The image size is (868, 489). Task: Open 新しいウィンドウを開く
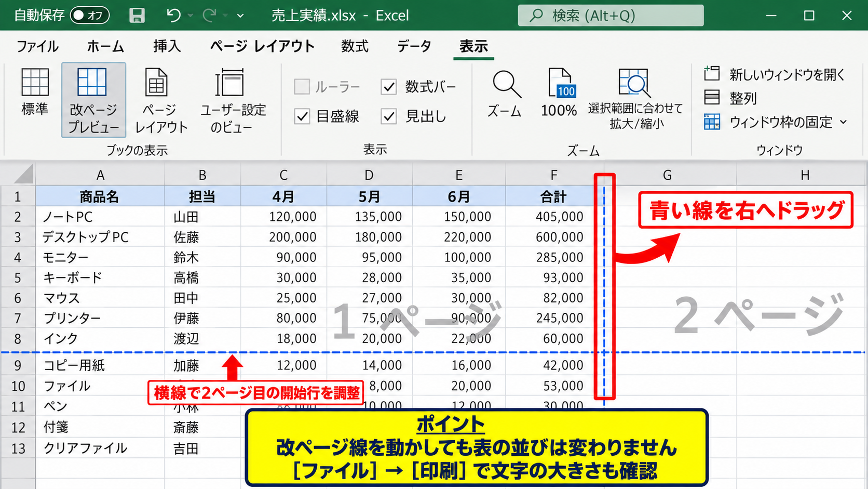(x=775, y=74)
